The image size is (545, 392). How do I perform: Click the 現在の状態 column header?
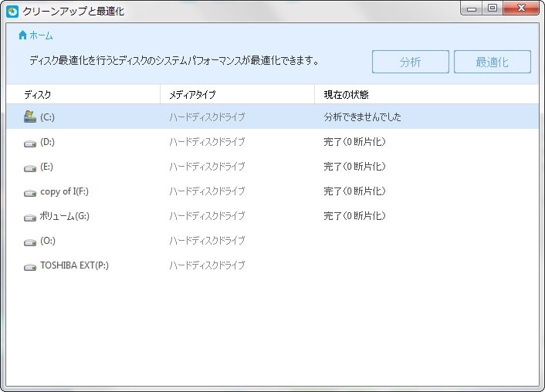pos(346,94)
